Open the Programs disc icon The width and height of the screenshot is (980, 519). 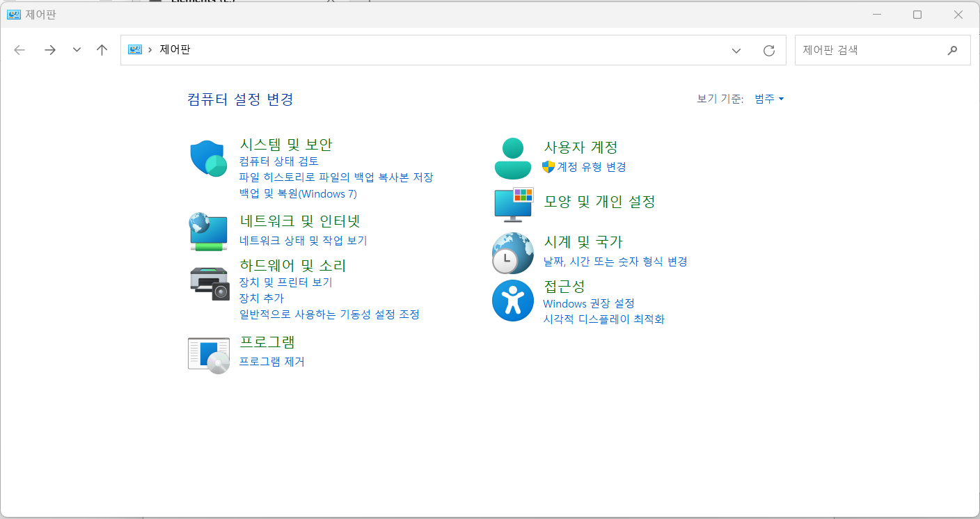pos(209,356)
